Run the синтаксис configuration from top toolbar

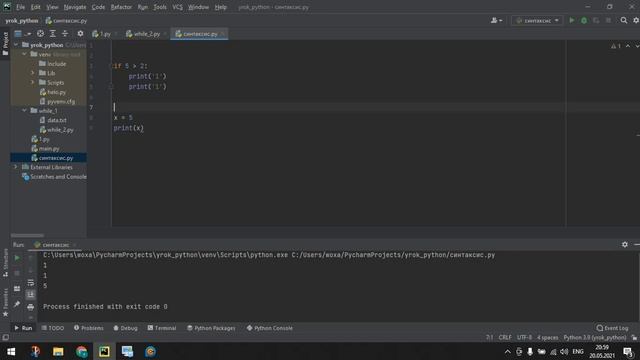572,20
